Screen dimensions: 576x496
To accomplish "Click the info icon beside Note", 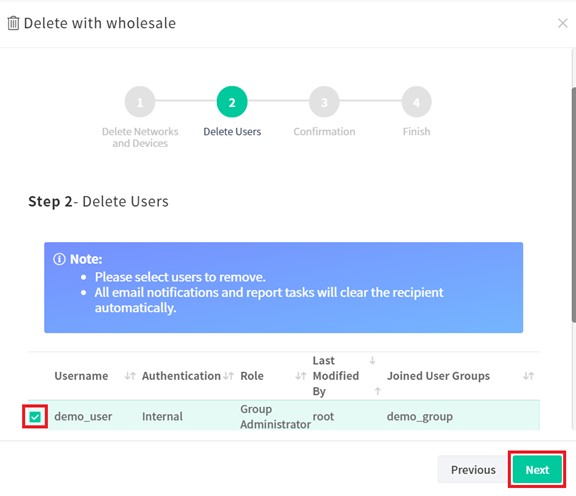I will click(59, 259).
